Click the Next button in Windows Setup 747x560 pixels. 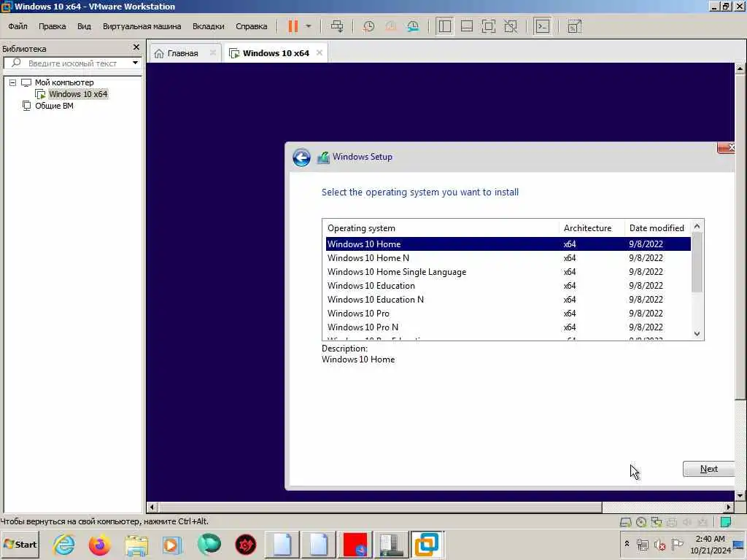709,469
